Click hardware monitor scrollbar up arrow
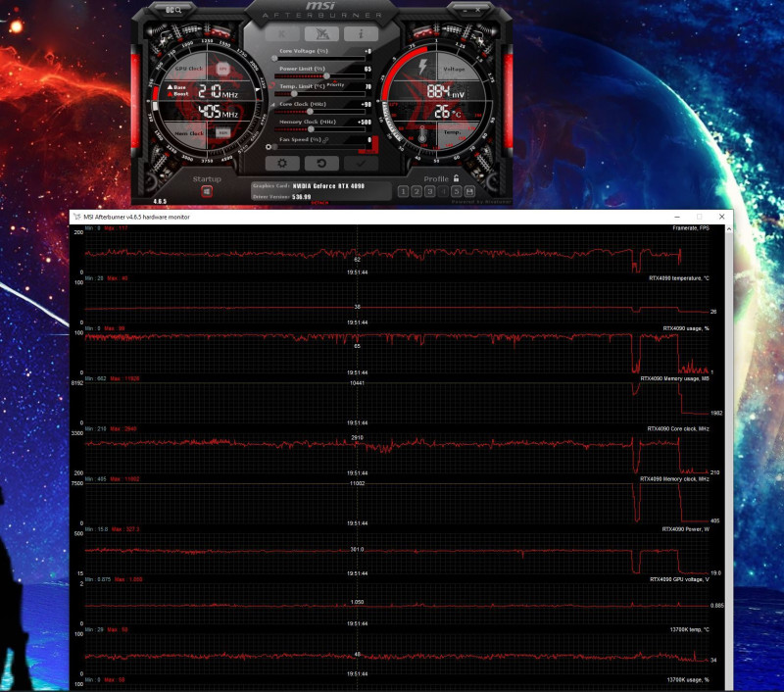Image resolution: width=784 pixels, height=692 pixels. click(729, 229)
